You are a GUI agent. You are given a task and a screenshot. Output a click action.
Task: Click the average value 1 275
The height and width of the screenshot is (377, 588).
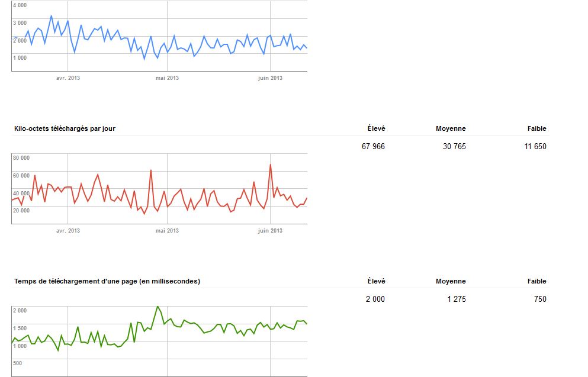click(457, 299)
